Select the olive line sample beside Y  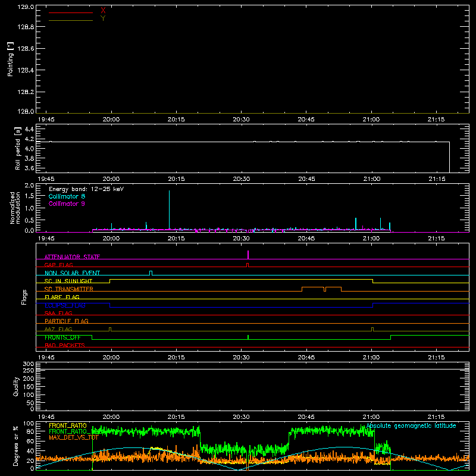coord(71,20)
